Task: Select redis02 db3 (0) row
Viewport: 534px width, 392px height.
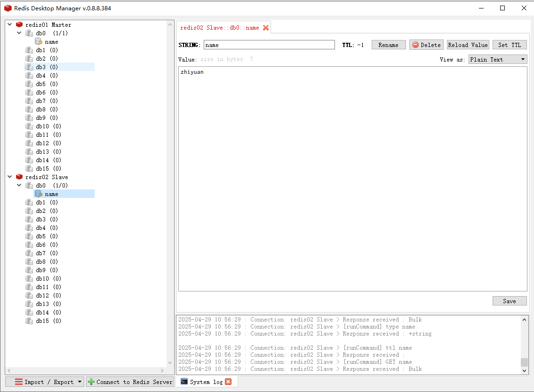Action: click(47, 220)
